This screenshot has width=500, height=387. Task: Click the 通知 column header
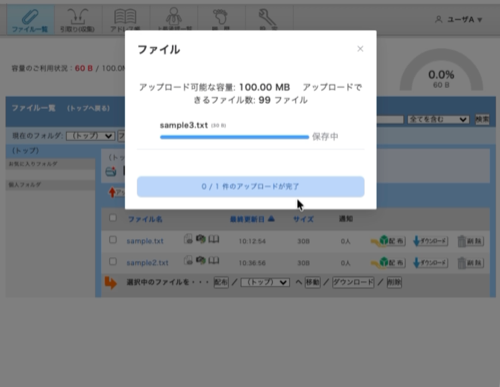(x=346, y=219)
